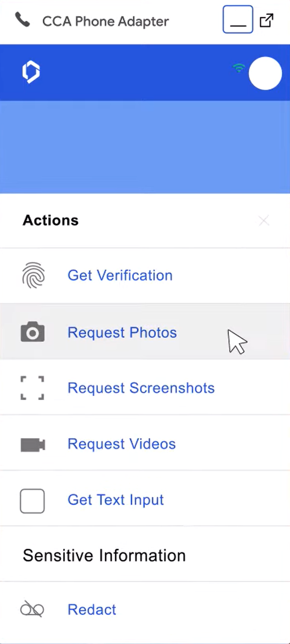Pop out adapter into new window

[266, 20]
